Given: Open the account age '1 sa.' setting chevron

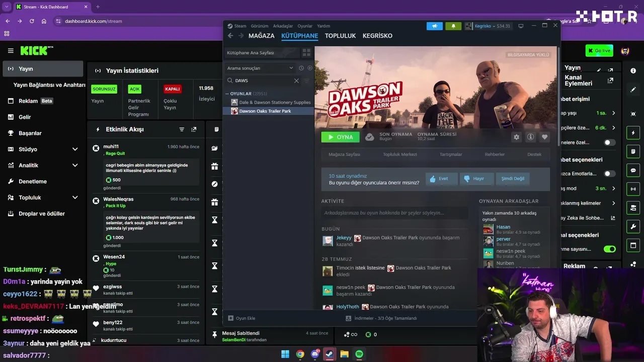Looking at the screenshot, I should click(x=614, y=113).
